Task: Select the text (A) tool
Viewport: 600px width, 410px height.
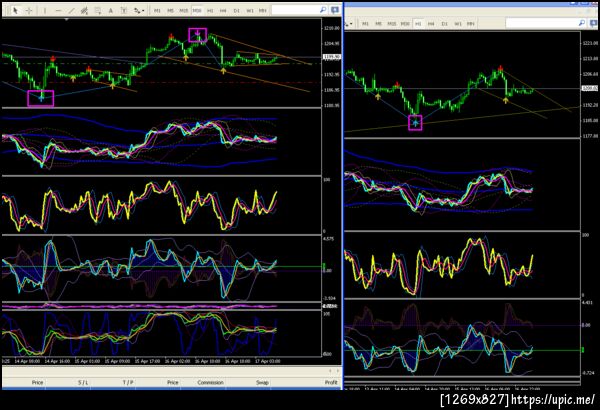Action: (x=111, y=11)
